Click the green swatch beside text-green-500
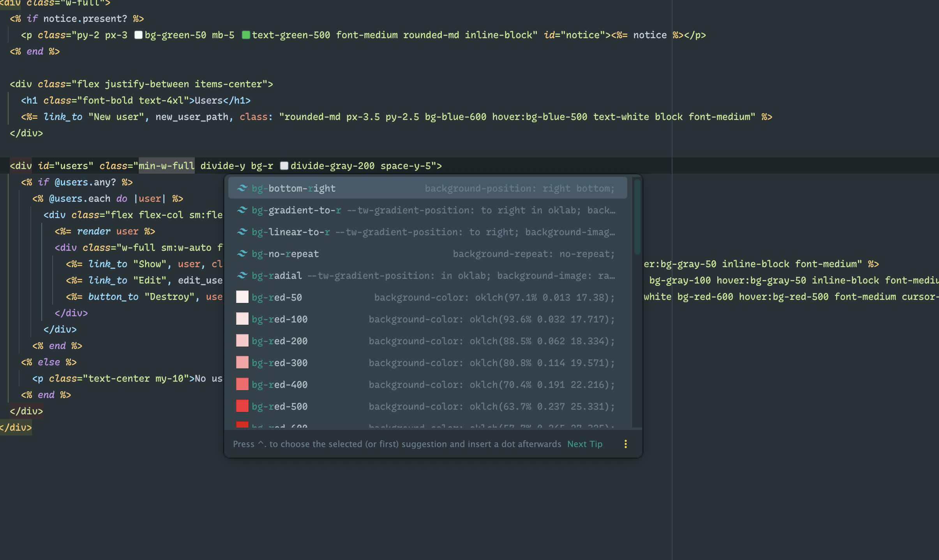The height and width of the screenshot is (560, 939). click(x=246, y=35)
